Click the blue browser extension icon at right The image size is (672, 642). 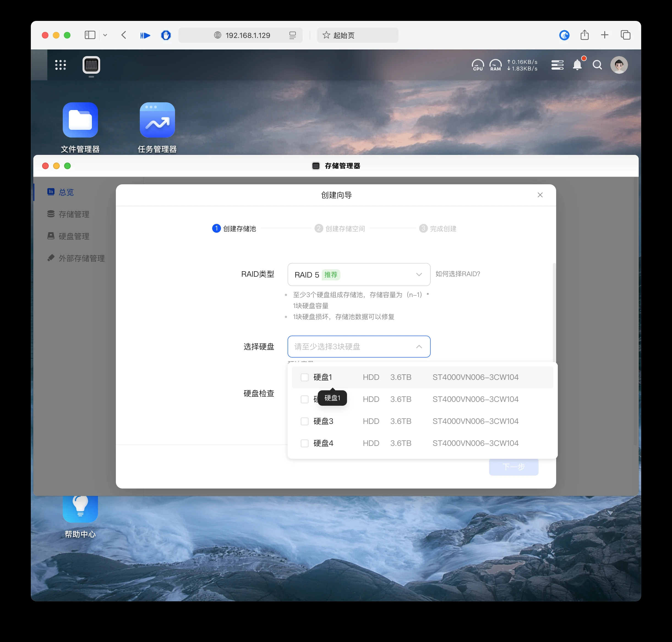click(x=564, y=35)
